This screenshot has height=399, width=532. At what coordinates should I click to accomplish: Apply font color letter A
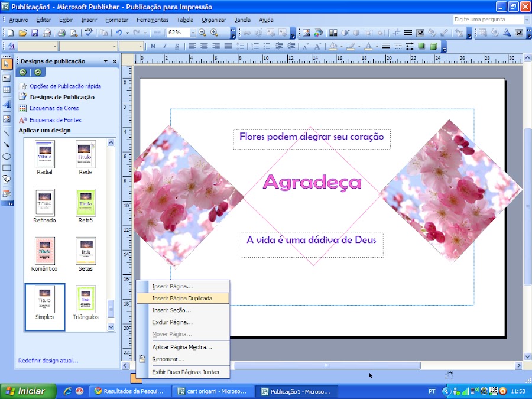[369, 46]
